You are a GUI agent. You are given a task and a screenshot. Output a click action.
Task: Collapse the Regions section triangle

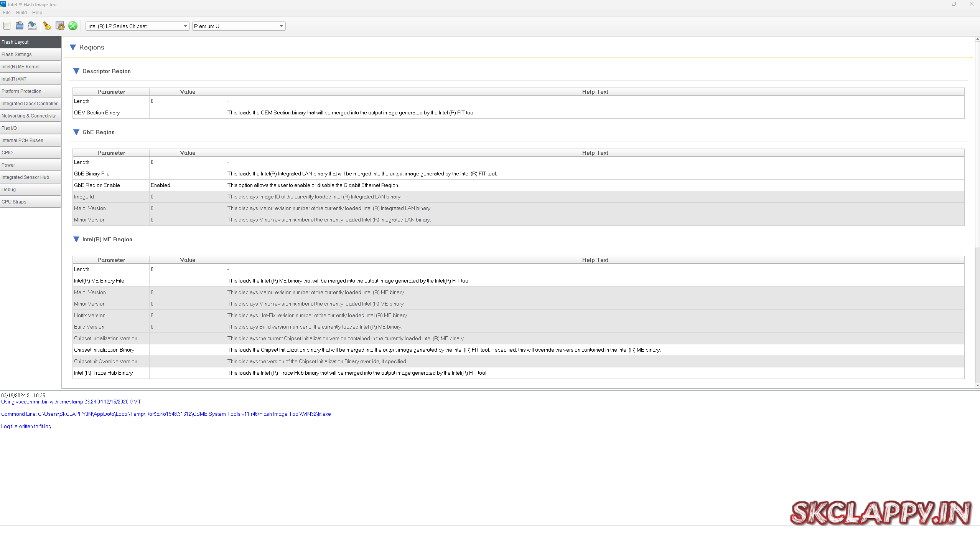(x=73, y=47)
